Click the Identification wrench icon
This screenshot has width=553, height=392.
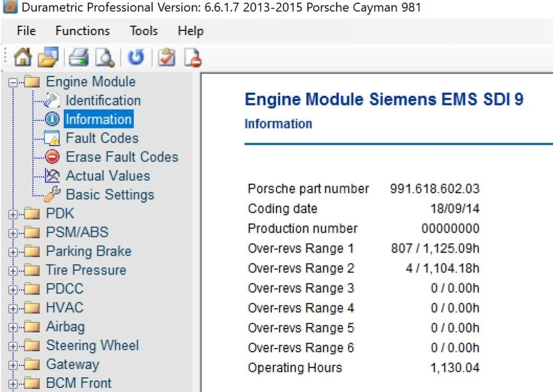pyautogui.click(x=52, y=100)
